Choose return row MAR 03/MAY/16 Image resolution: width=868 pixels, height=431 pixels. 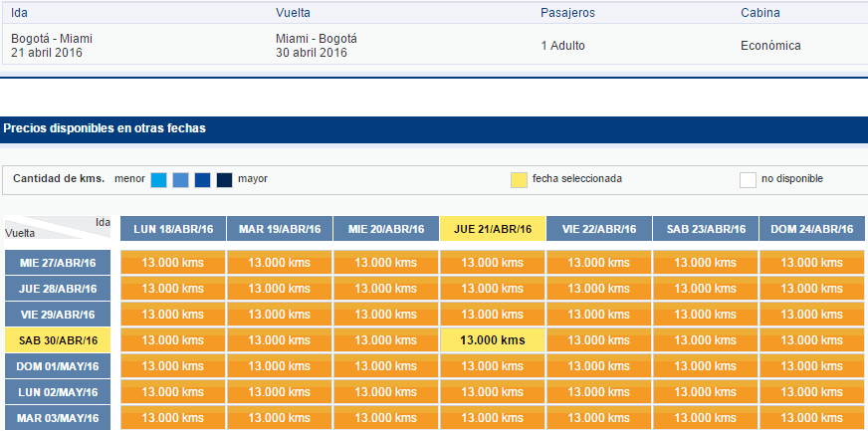click(x=58, y=417)
